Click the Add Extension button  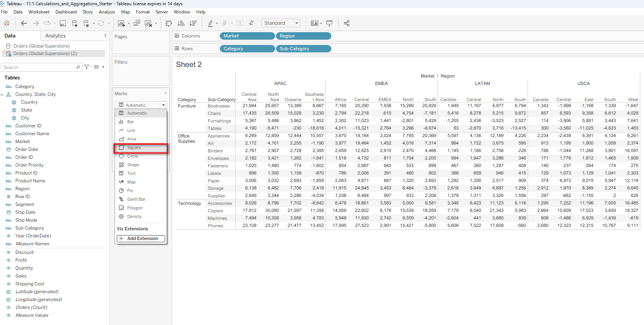point(141,239)
